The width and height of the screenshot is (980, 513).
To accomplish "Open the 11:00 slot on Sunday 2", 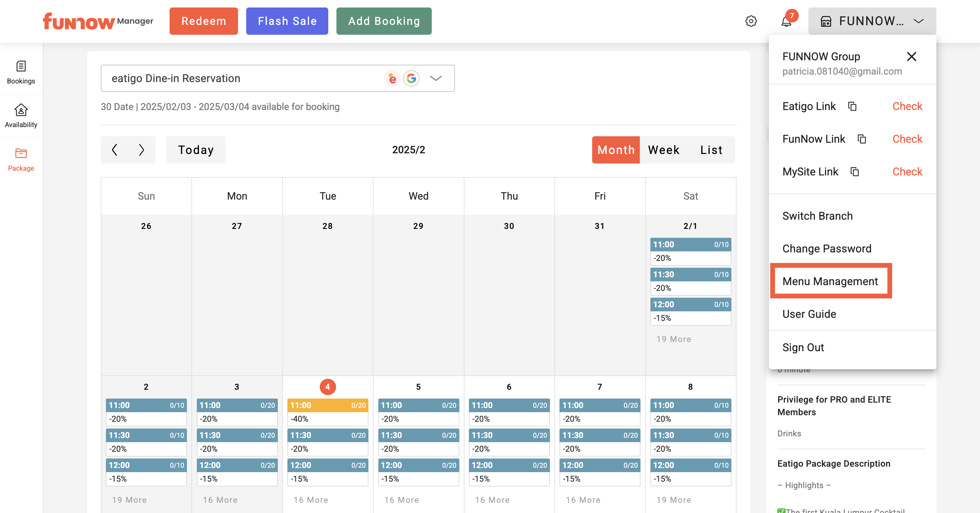I will tap(146, 412).
